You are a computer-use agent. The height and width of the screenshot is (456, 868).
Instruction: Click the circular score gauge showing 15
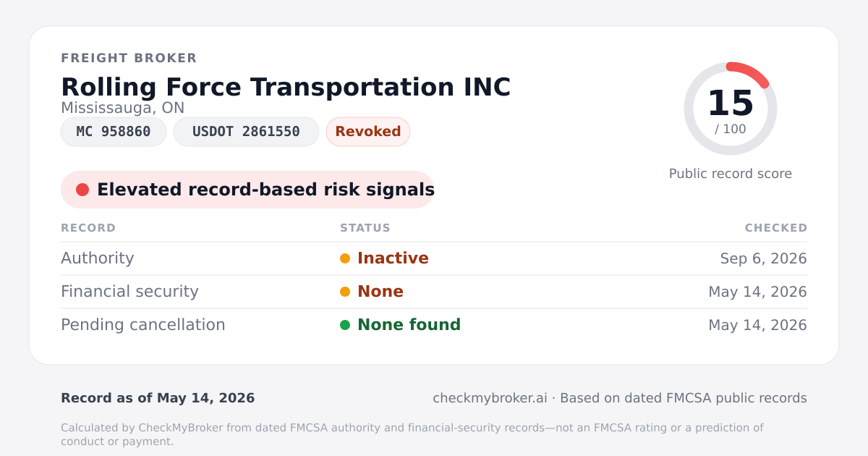click(731, 109)
